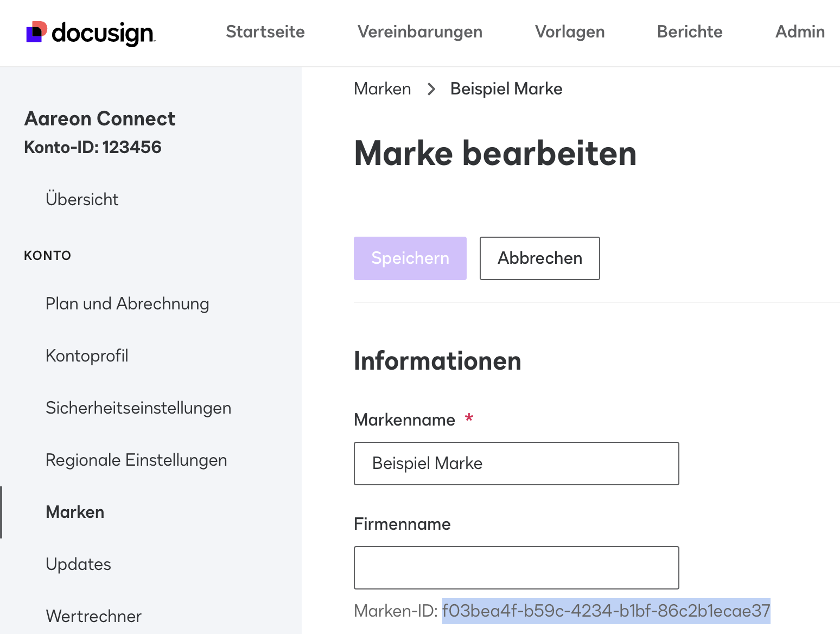Switch to the Berichte tab
Image resolution: width=840 pixels, height=634 pixels.
click(690, 32)
